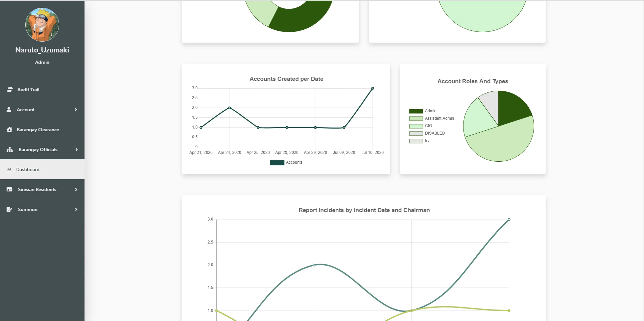Click the Account user icon
This screenshot has height=321, width=644.
(9, 110)
